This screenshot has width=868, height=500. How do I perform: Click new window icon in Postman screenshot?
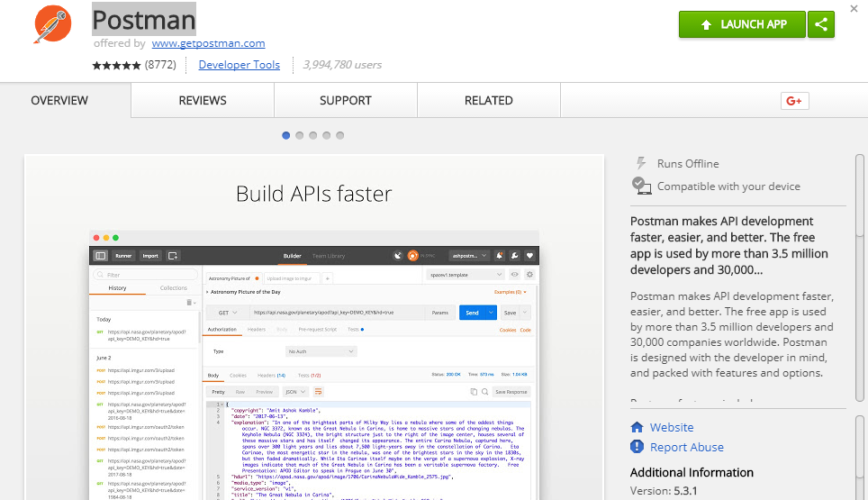tap(173, 256)
